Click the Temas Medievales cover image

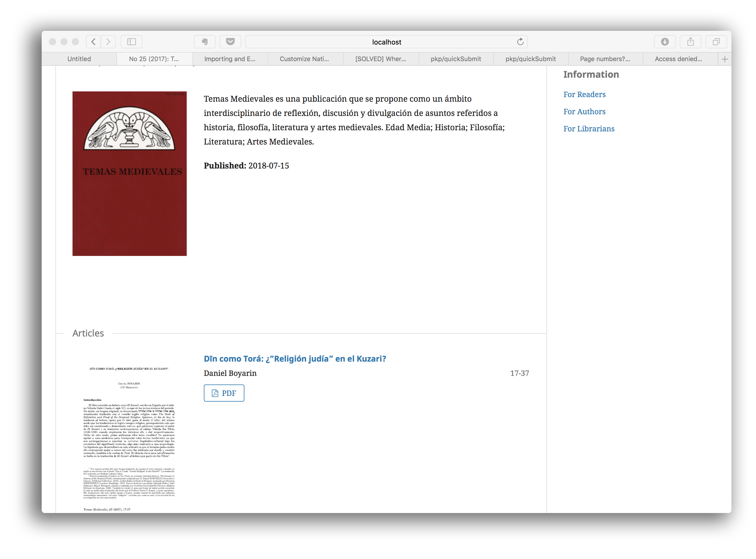pyautogui.click(x=129, y=173)
